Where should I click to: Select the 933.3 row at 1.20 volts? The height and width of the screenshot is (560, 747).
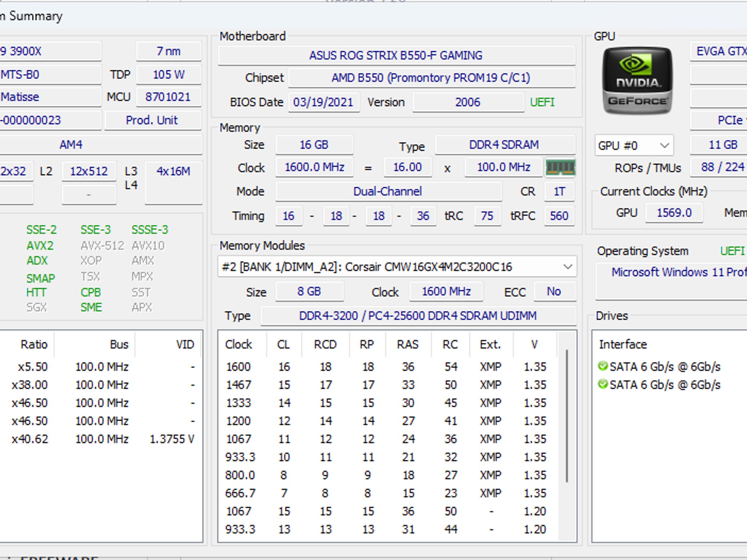point(388,529)
